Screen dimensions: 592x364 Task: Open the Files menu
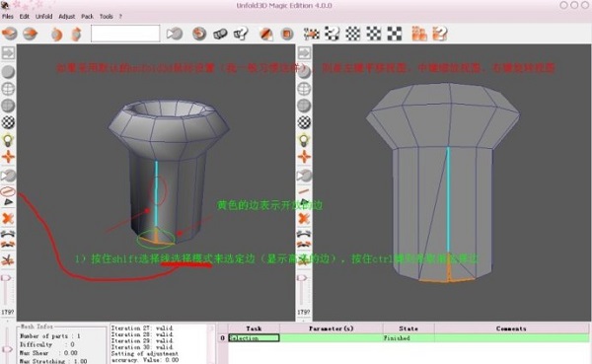8,16
